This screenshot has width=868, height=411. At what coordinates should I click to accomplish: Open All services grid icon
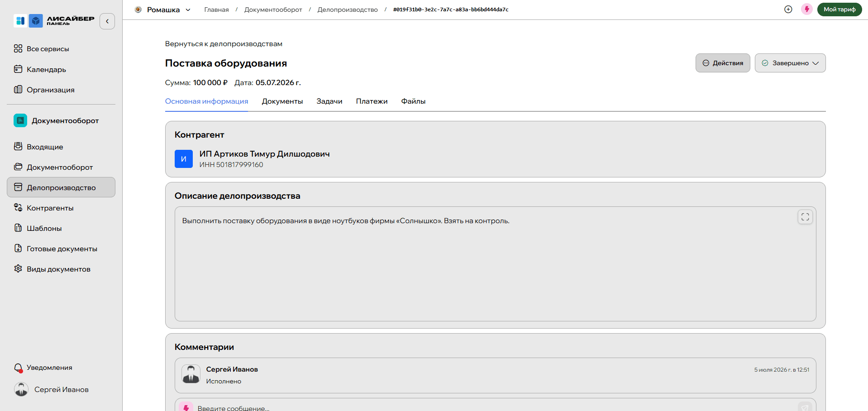tap(18, 48)
